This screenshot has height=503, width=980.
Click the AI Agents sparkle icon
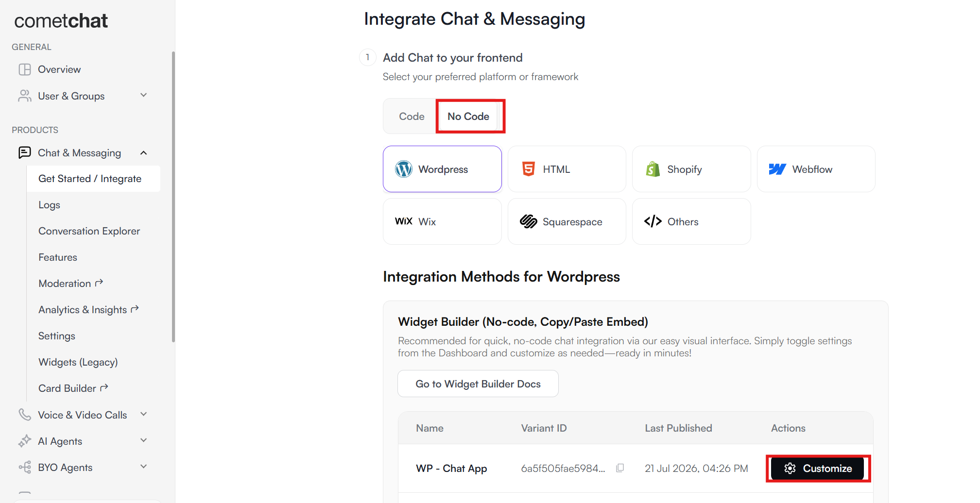(25, 441)
